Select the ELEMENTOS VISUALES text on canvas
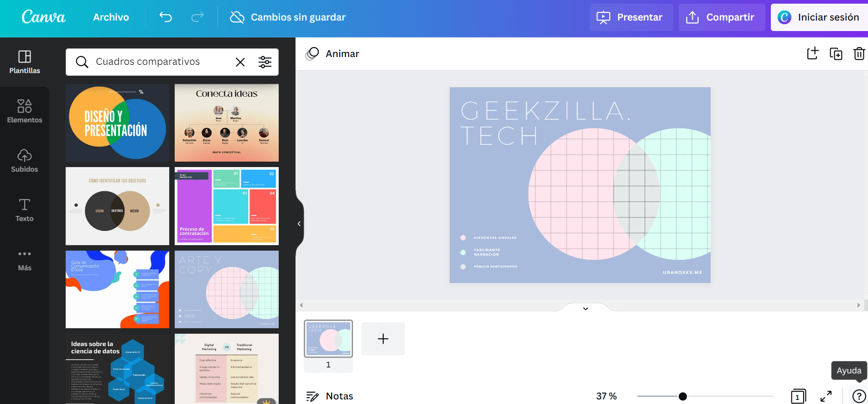Screen dimensions: 868x404 (495, 238)
